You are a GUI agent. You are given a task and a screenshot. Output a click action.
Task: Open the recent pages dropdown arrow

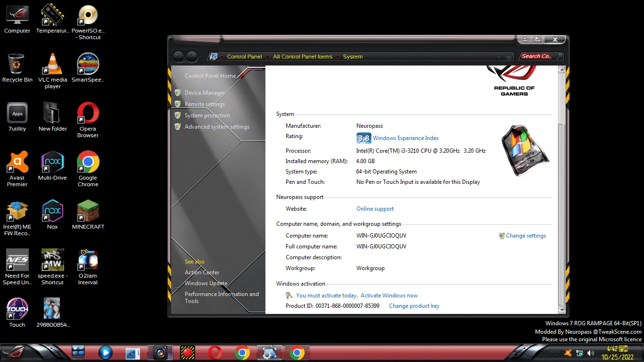(201, 57)
